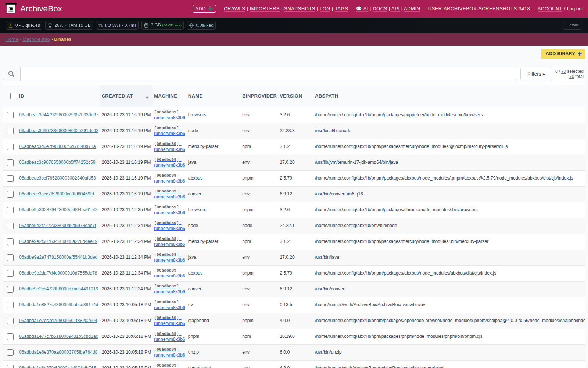Click the abspath /usr/bin/java text
This screenshot has height=368, width=588.
327,257
